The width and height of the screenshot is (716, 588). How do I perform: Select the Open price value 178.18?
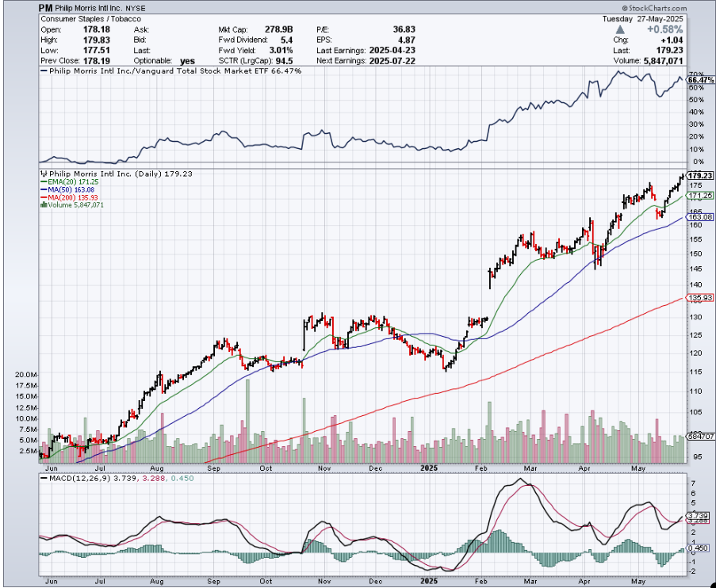tap(97, 29)
